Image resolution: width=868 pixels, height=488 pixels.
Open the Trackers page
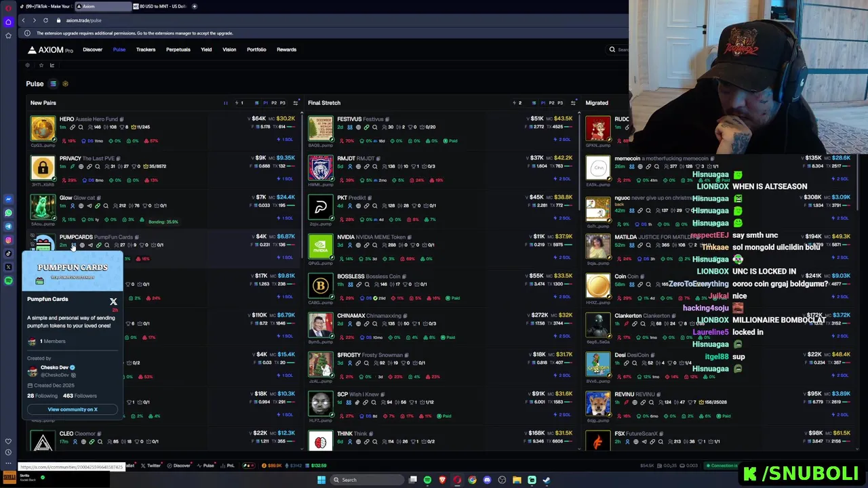click(x=146, y=49)
